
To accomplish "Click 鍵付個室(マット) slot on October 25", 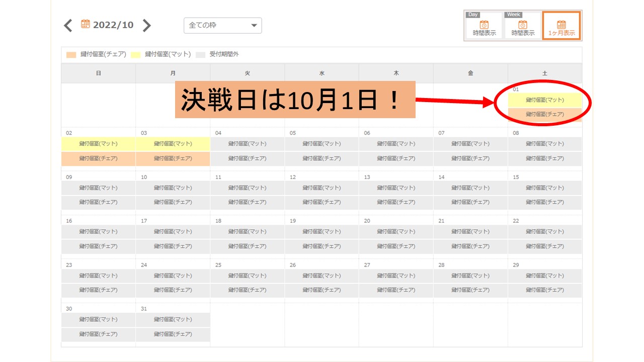I will pyautogui.click(x=248, y=276).
